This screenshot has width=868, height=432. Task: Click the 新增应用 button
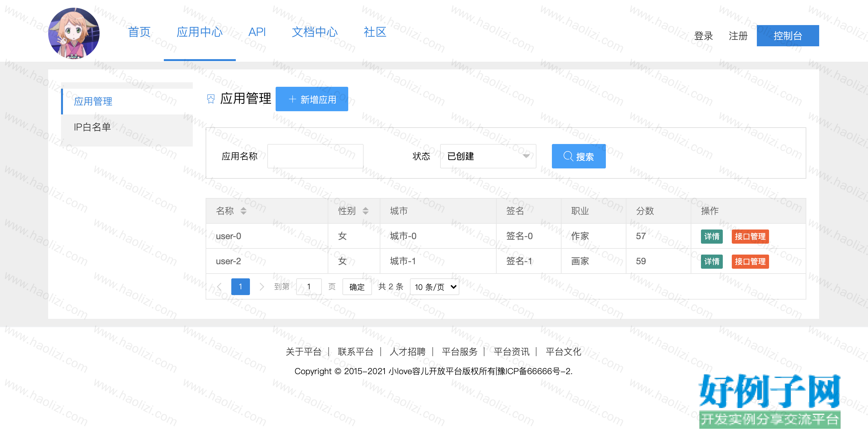pyautogui.click(x=312, y=99)
